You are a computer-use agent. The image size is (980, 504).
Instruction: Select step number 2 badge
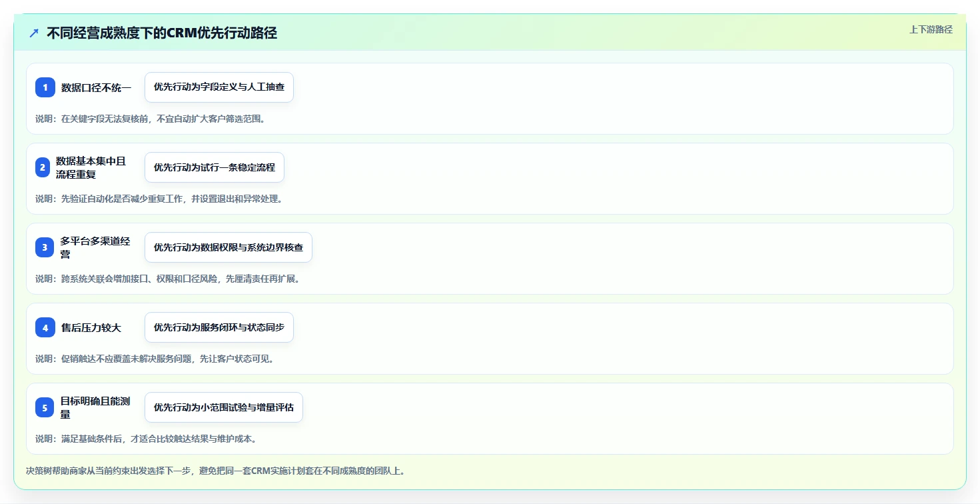(x=43, y=167)
